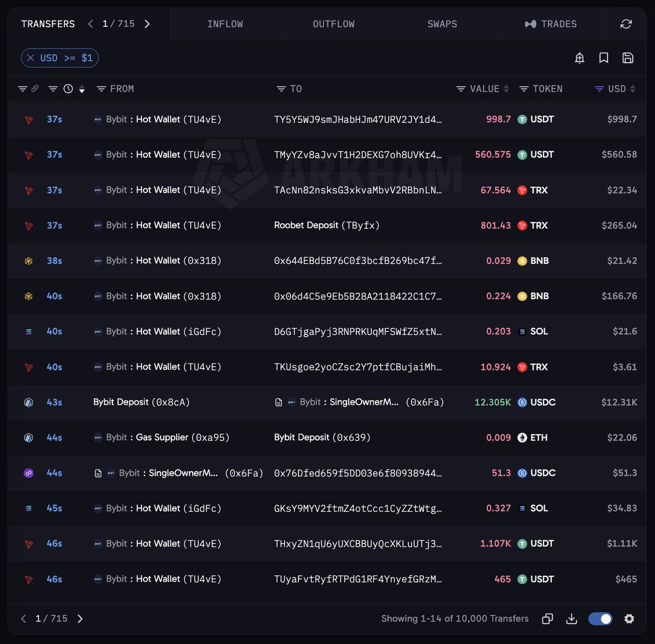The height and width of the screenshot is (644, 655).
Task: Download transfers with the download icon
Action: point(571,618)
